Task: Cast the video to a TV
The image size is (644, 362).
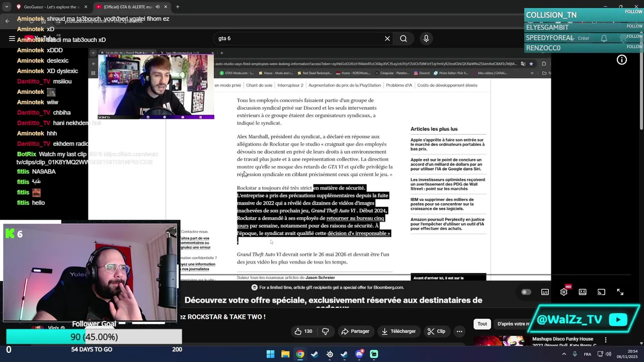Action: [601, 292]
